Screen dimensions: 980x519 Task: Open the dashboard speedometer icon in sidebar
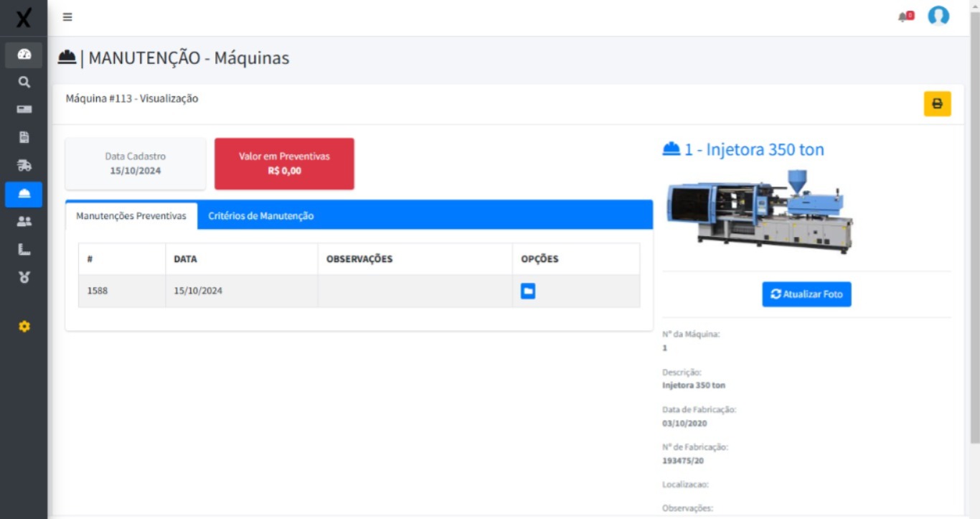tap(24, 55)
